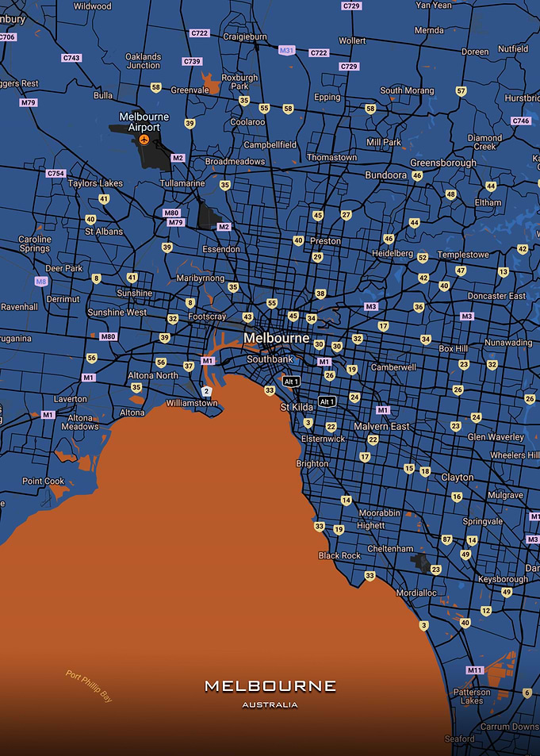
Task: Click the route 15 shield
Action: coord(409,469)
